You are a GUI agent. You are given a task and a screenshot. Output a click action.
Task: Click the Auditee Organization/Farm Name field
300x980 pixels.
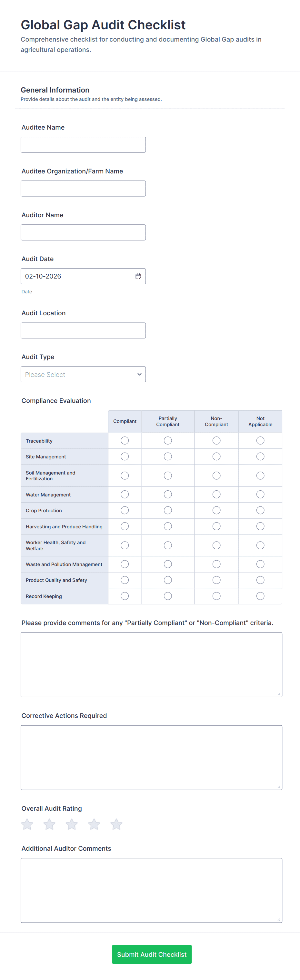[x=83, y=189]
